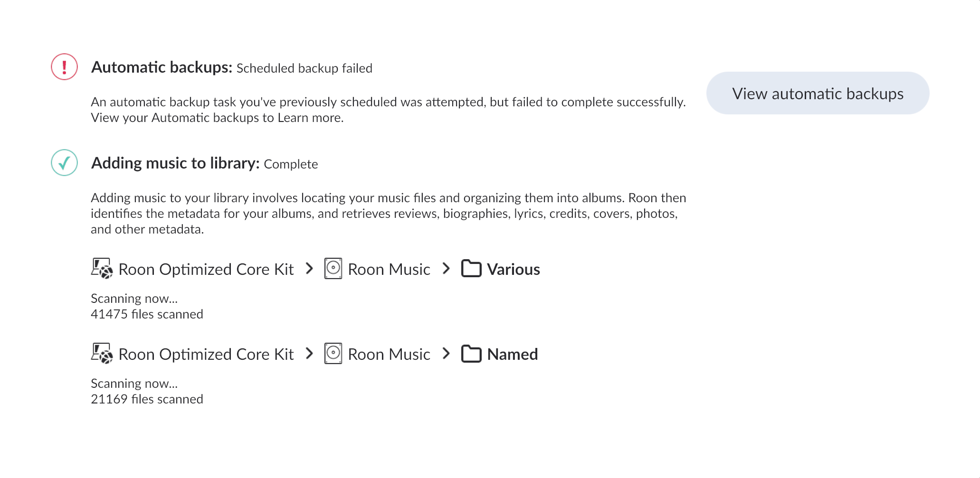Click chevron before the Named folder
980x478 pixels.
click(x=446, y=354)
